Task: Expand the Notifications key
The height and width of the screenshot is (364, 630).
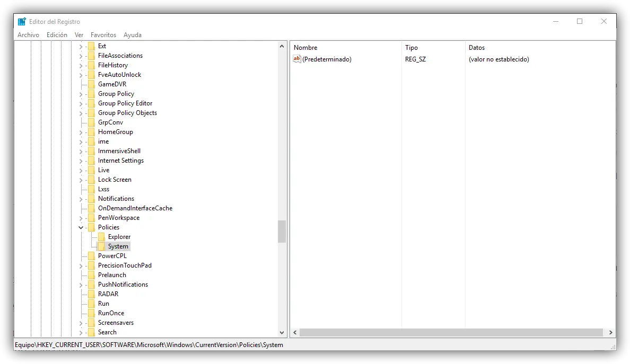Action: tap(81, 199)
